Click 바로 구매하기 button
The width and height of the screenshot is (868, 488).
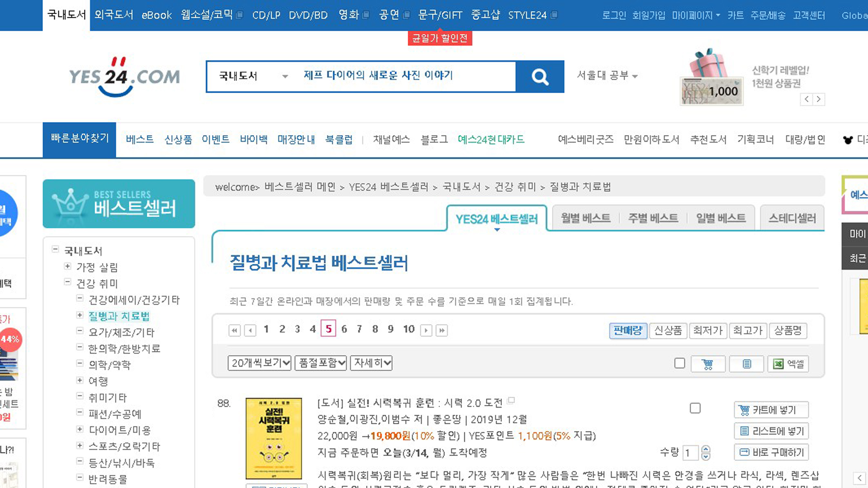(x=771, y=452)
